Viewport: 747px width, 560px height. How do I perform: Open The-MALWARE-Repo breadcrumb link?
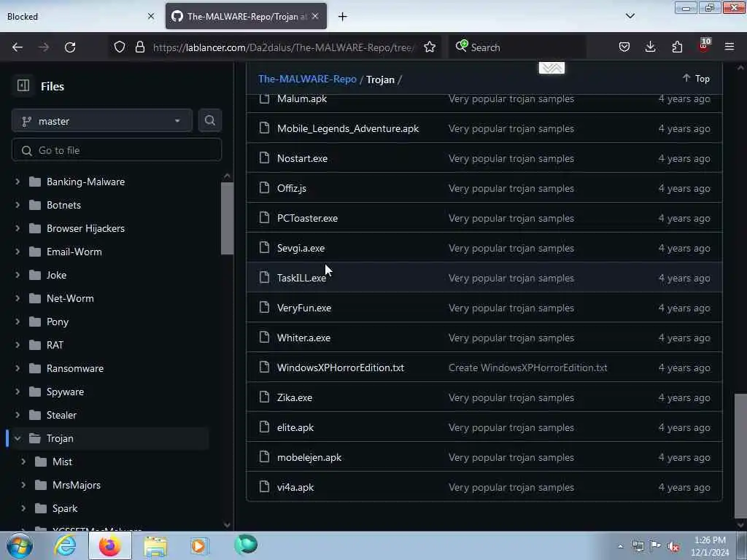click(307, 79)
